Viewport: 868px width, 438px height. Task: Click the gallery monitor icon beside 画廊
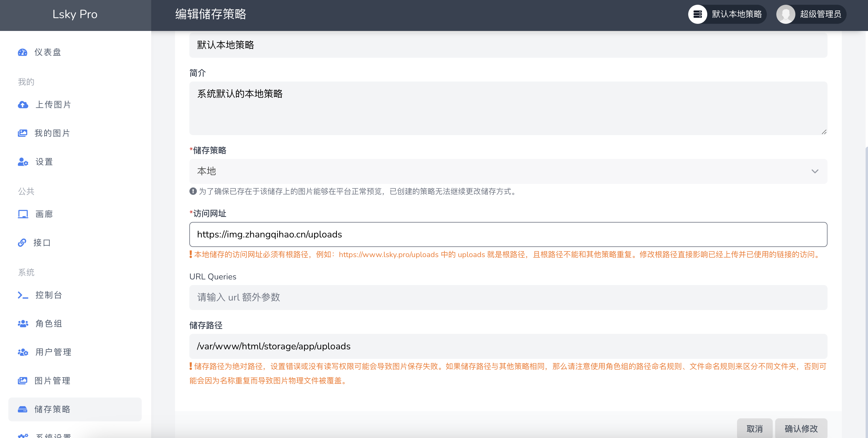23,214
